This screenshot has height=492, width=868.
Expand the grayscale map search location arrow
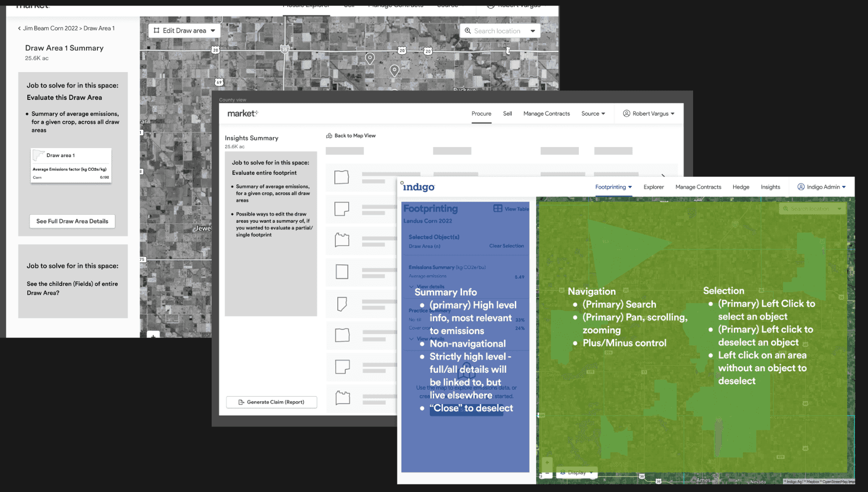click(x=533, y=31)
